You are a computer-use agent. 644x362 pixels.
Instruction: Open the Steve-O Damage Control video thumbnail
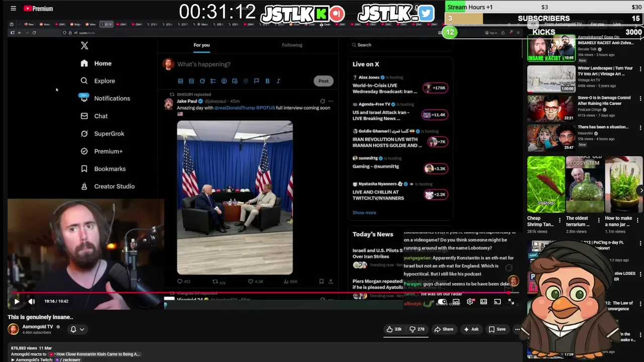point(551,108)
